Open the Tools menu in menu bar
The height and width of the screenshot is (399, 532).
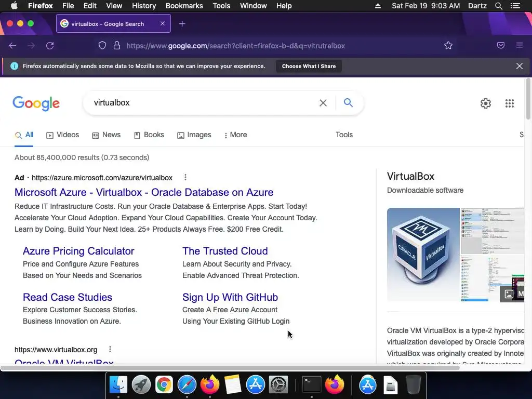[221, 6]
